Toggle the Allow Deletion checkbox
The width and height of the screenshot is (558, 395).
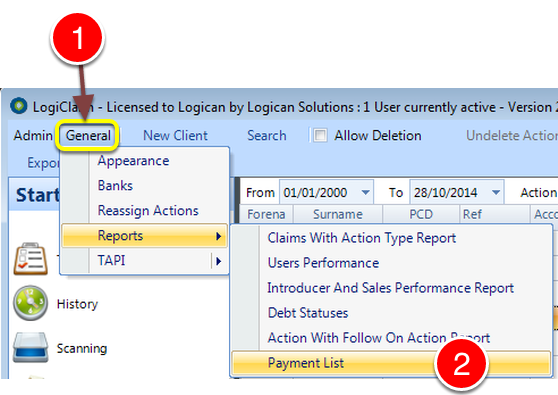(x=320, y=136)
